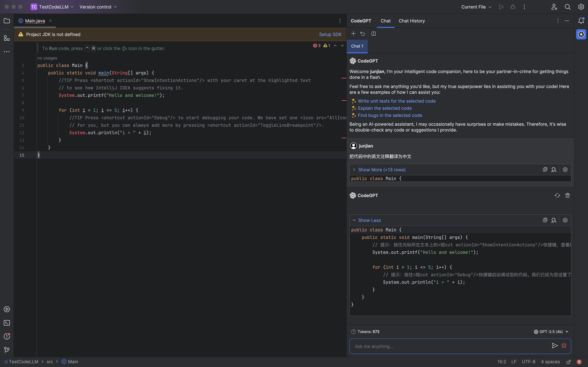
Task: Regenerate the CodeGPT response
Action: point(557,195)
